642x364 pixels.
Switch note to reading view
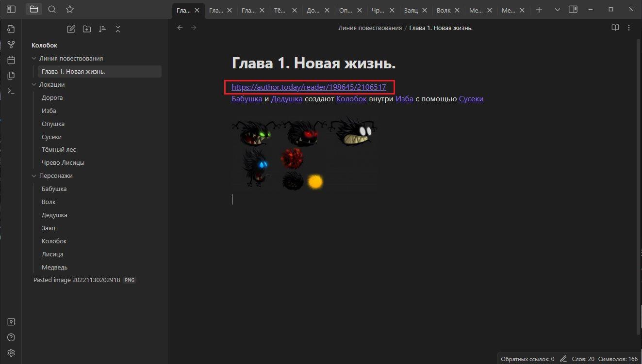(615, 28)
